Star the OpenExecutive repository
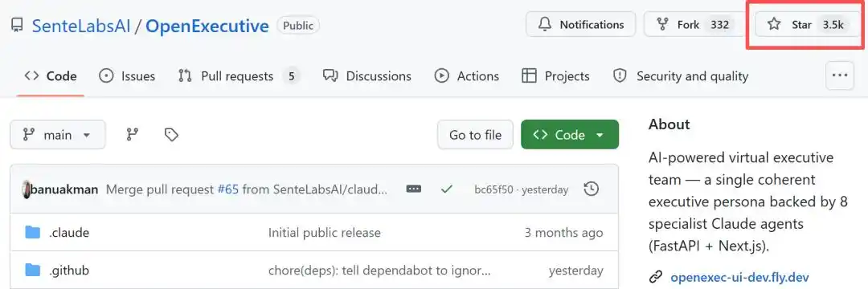 pos(808,24)
